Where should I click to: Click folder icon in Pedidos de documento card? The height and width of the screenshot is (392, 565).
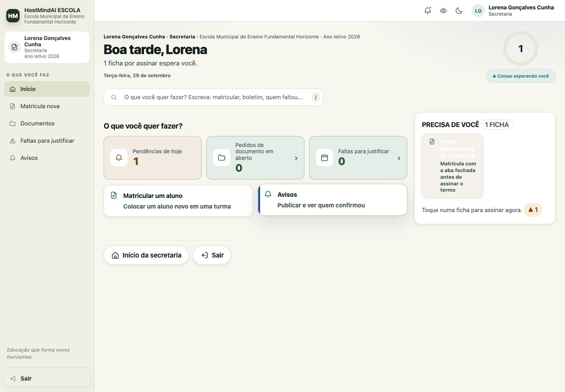click(x=222, y=158)
